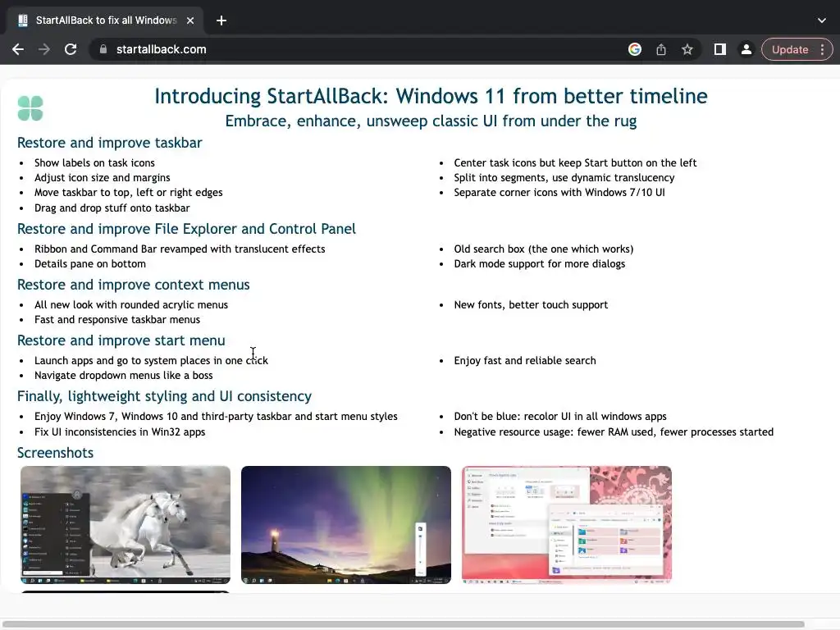Click 'Center task icons but keep Start button' text
The image size is (840, 630).
575,163
